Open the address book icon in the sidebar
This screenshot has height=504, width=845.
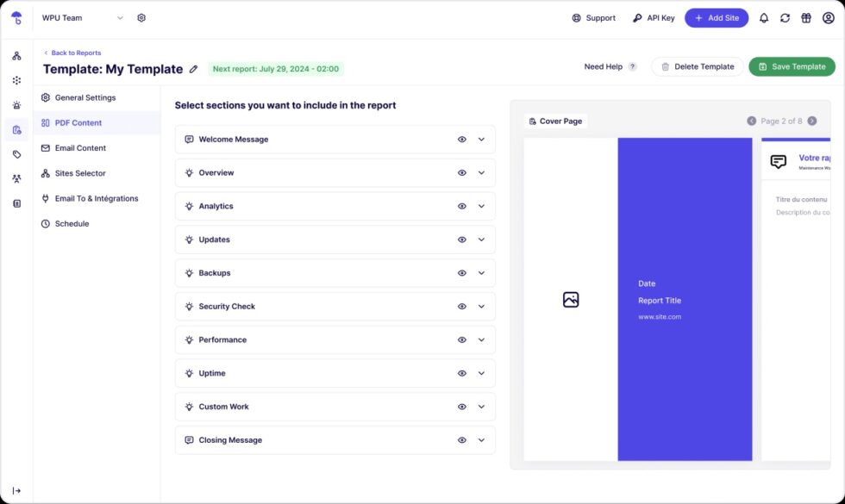16,202
